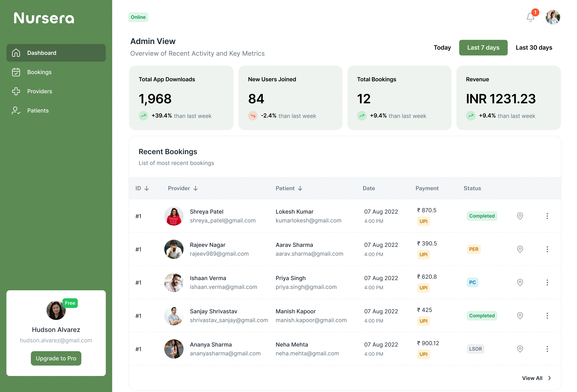Click the downward trend icon under New Users
The width and height of the screenshot is (577, 392).
[253, 116]
